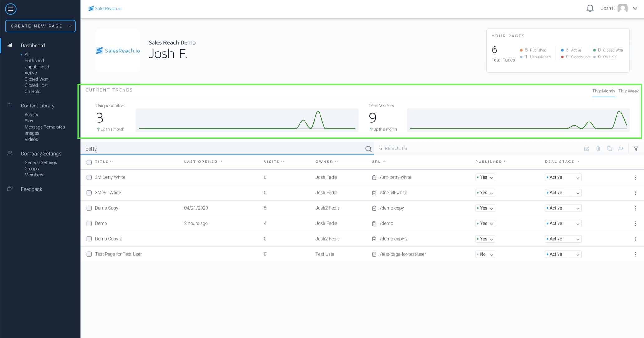Viewport: 644px width, 338px height.
Task: Select Closed Won in the sidebar
Action: 36,79
